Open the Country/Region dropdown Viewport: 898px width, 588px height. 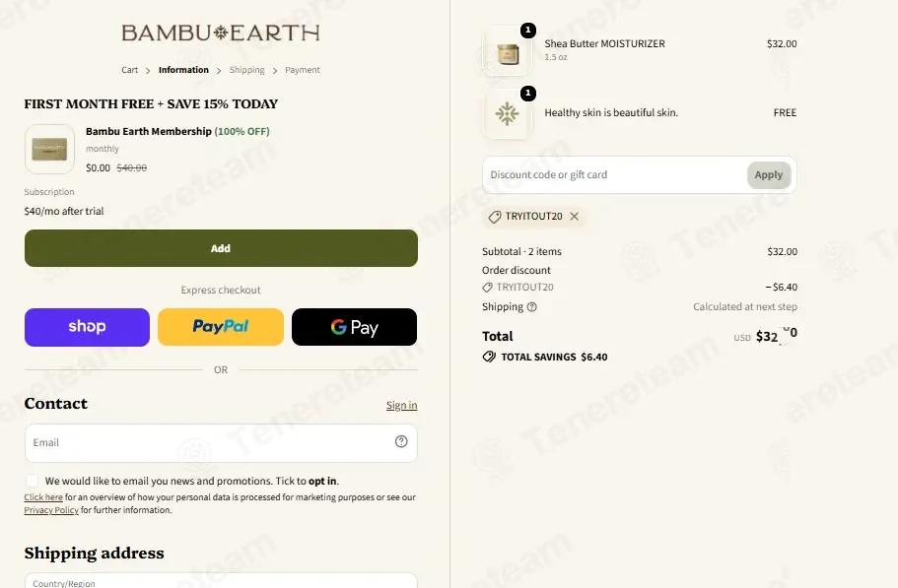point(221,580)
